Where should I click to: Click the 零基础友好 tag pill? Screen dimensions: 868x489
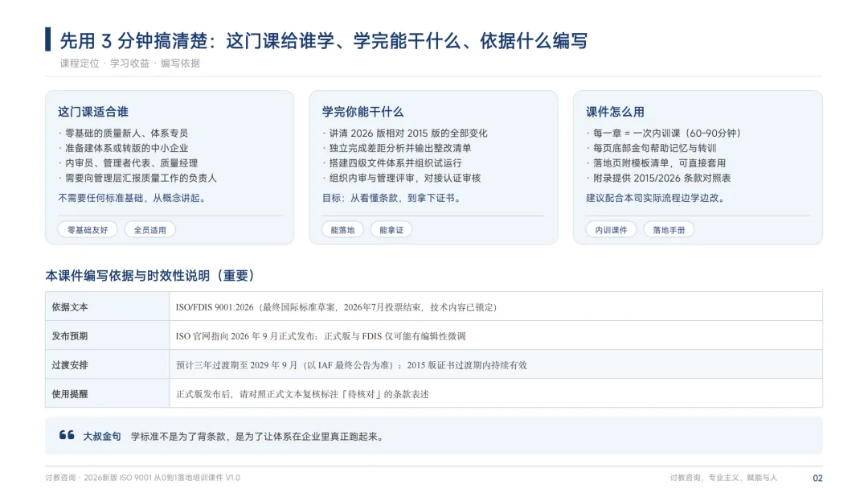pos(88,230)
